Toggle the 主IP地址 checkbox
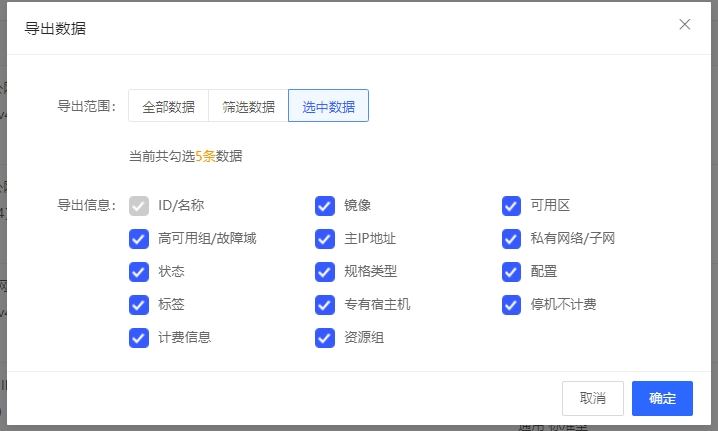The image size is (718, 431). click(x=325, y=239)
